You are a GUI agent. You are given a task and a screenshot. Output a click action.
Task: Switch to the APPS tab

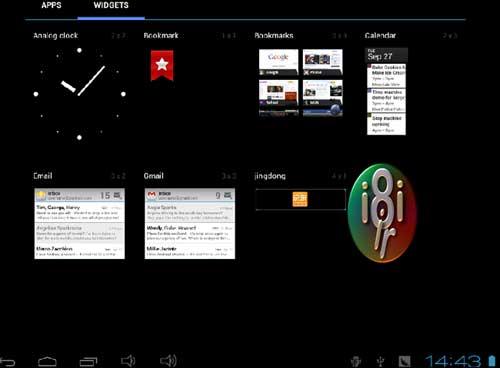click(x=51, y=5)
